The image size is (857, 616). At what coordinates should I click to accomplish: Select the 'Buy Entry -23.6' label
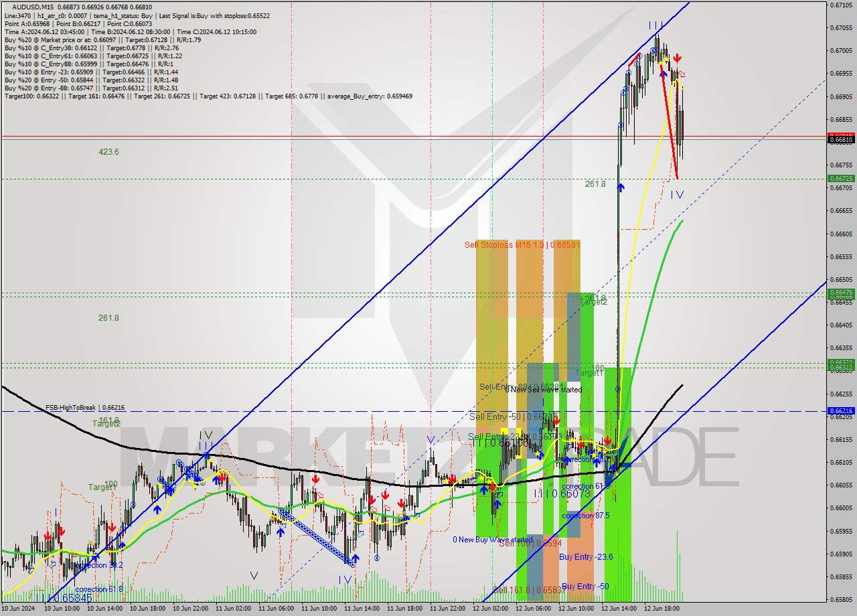[x=586, y=557]
